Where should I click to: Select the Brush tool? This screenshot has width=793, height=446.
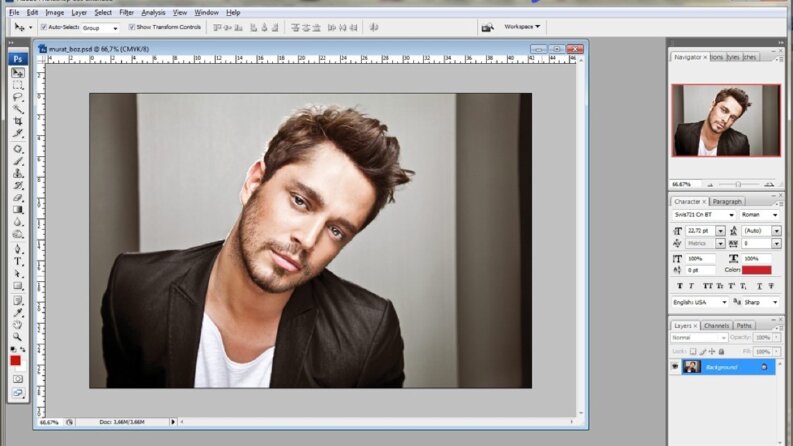point(18,161)
